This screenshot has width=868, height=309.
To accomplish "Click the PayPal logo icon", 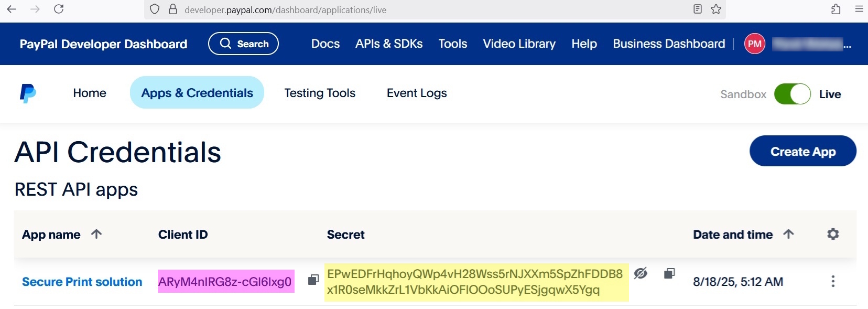I will tap(28, 93).
